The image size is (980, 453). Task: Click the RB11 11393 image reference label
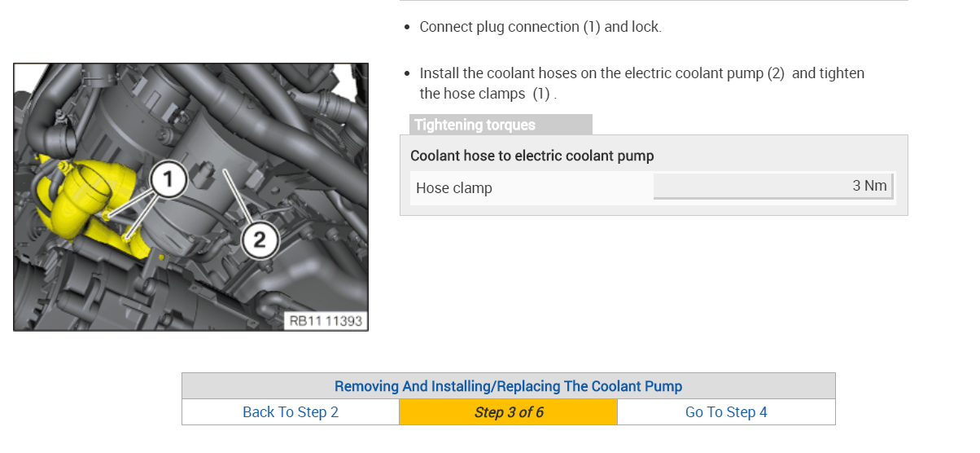coord(326,320)
